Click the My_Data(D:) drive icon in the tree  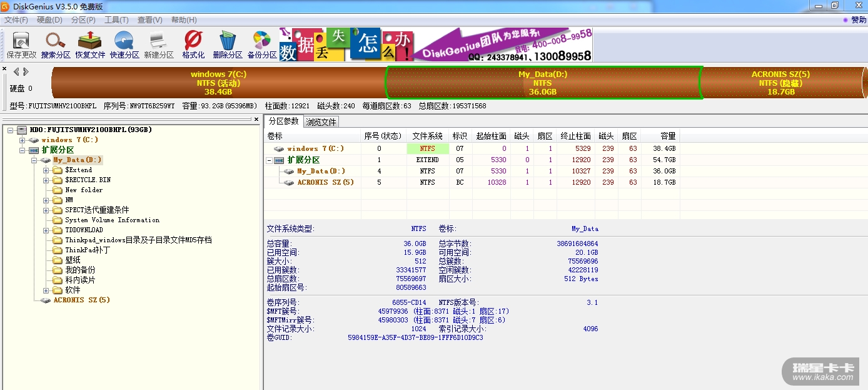pos(46,160)
